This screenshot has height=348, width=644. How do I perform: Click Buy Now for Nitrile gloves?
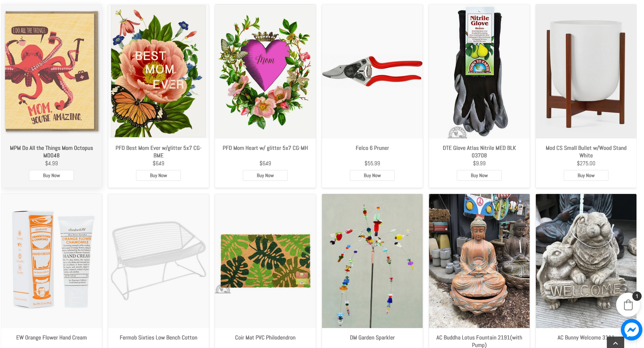click(x=479, y=175)
